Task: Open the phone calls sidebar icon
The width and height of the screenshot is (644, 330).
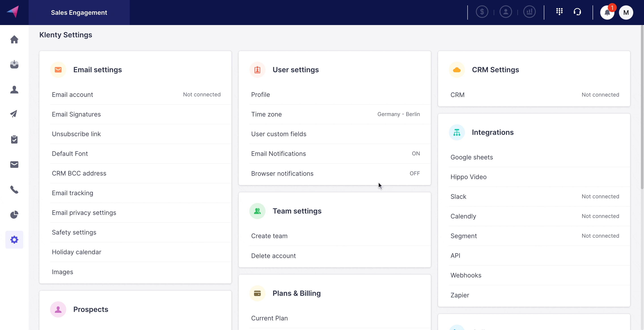Action: pyautogui.click(x=14, y=190)
